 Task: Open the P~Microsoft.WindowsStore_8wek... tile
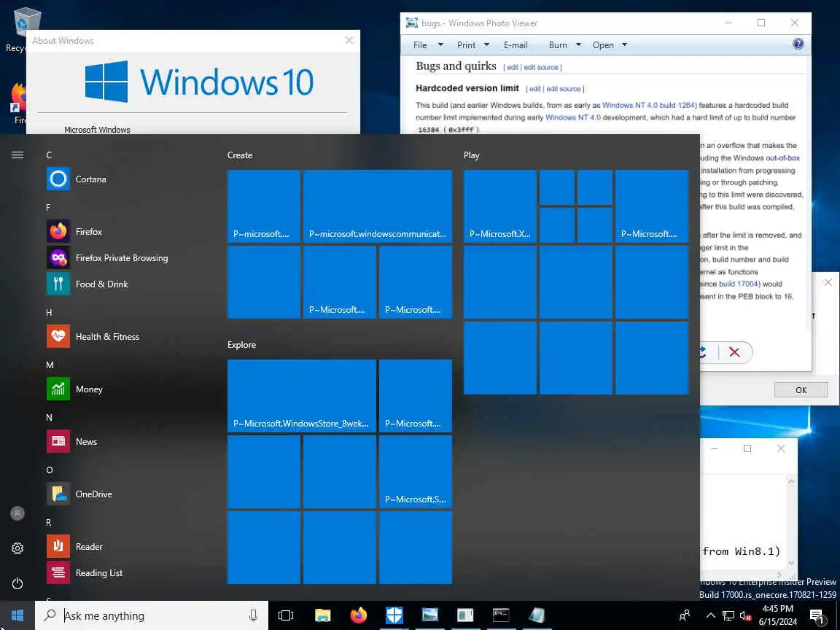302,396
